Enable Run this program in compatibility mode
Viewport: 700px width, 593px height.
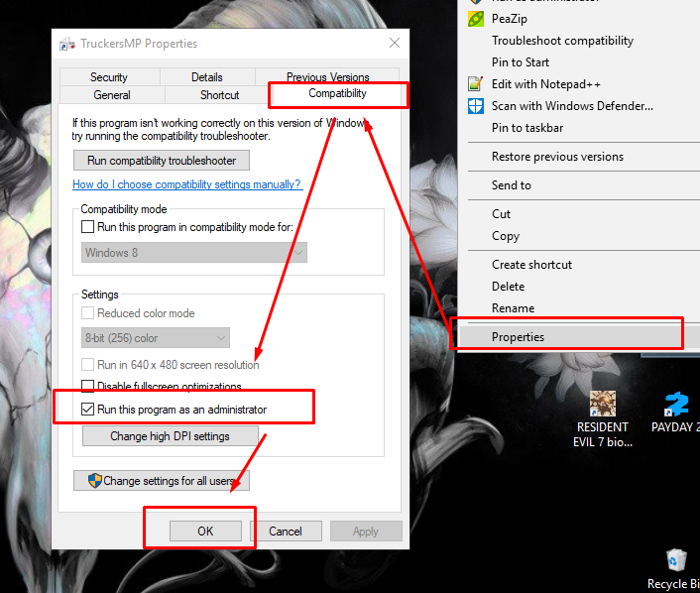click(x=87, y=227)
